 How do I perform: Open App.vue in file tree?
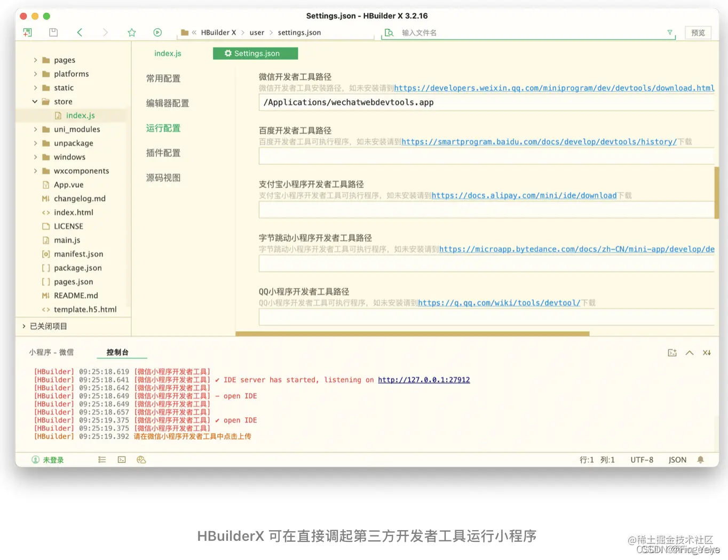point(68,185)
